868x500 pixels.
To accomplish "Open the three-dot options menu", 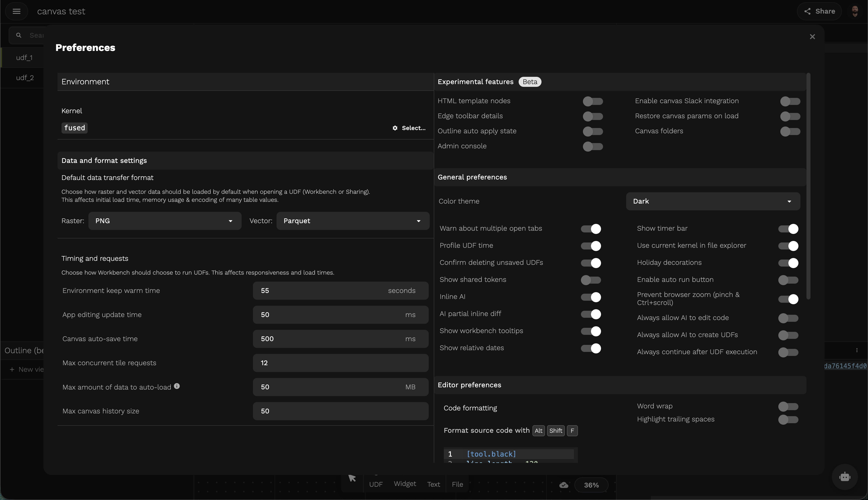I will point(857,350).
